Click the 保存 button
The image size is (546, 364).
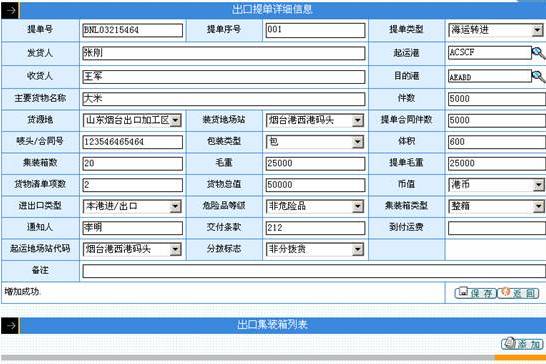pyautogui.click(x=476, y=293)
